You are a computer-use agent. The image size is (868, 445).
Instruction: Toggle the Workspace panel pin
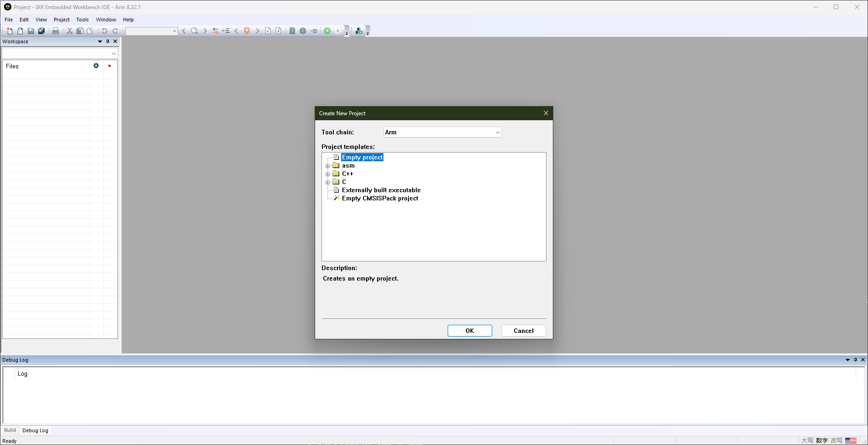coord(108,41)
